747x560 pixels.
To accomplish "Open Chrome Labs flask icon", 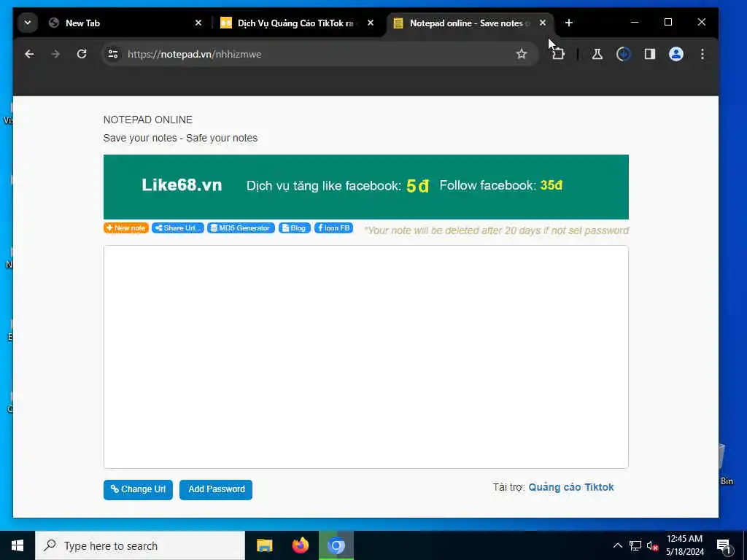I will coord(597,54).
